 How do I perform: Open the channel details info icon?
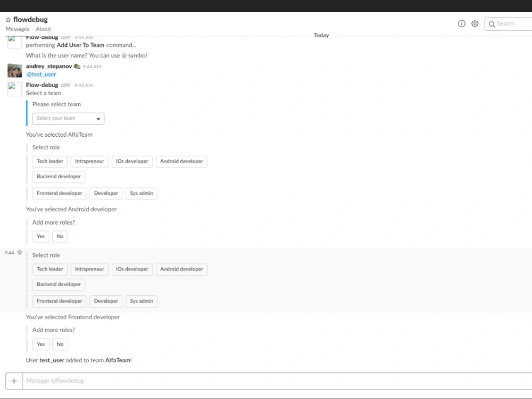click(461, 23)
